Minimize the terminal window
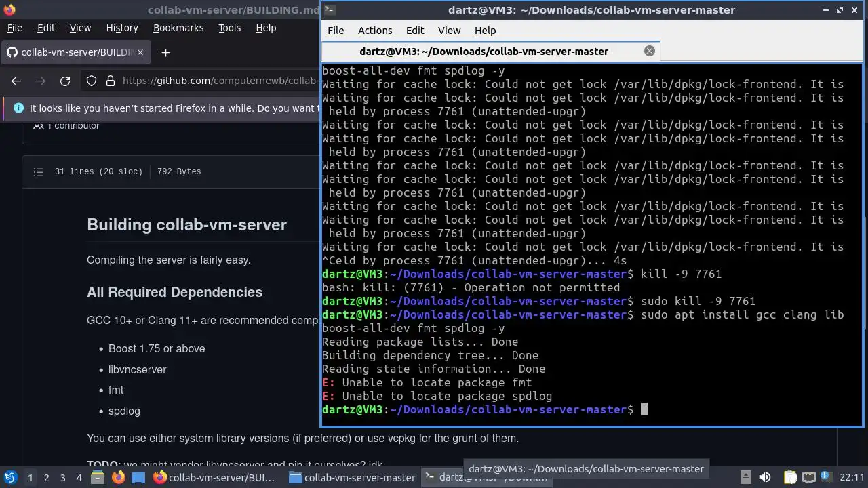868x488 pixels. pyautogui.click(x=826, y=10)
